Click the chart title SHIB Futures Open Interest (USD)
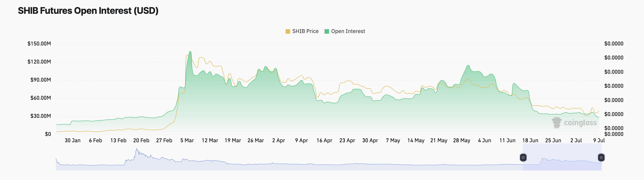644x180 pixels. [88, 11]
